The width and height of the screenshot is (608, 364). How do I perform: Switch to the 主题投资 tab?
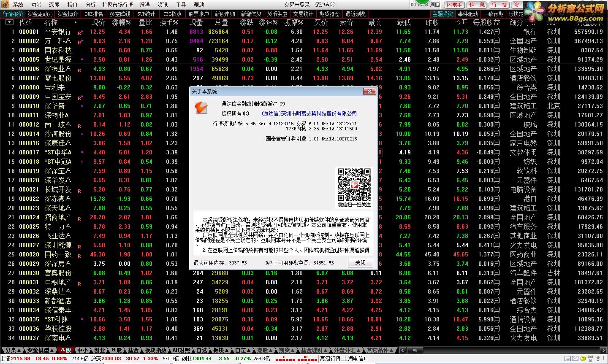click(443, 14)
